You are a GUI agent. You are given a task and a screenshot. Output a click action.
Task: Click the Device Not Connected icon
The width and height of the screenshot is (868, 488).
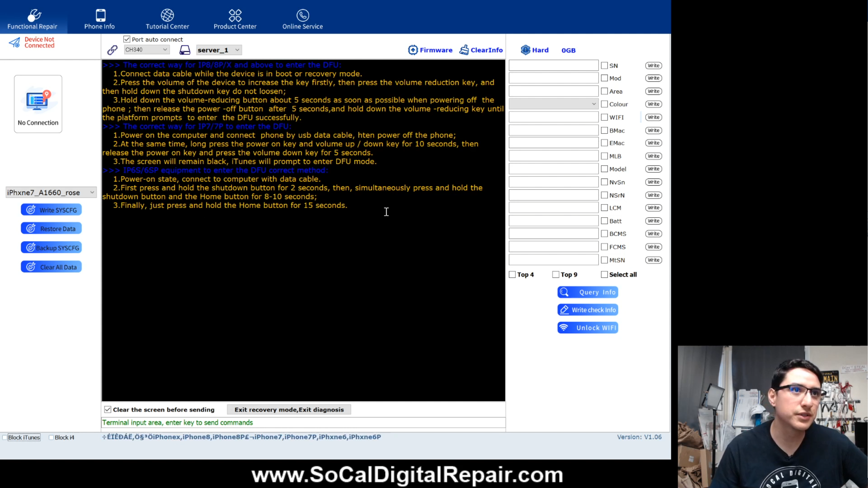[x=15, y=42]
